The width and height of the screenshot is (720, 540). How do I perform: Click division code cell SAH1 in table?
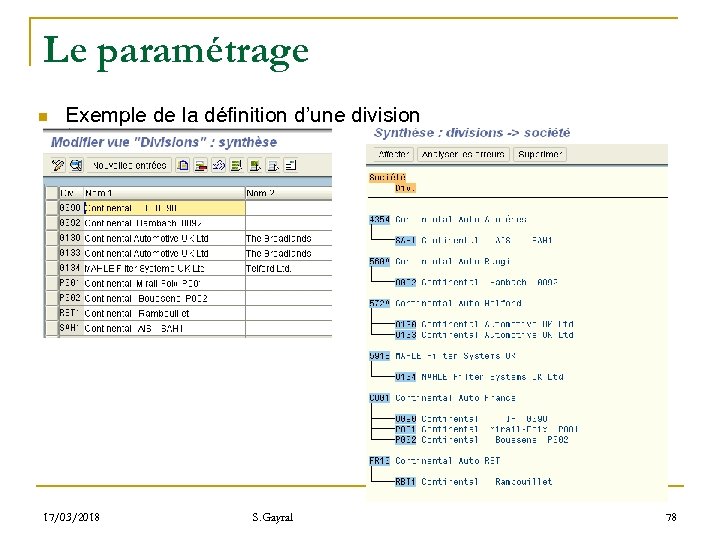[x=70, y=328]
